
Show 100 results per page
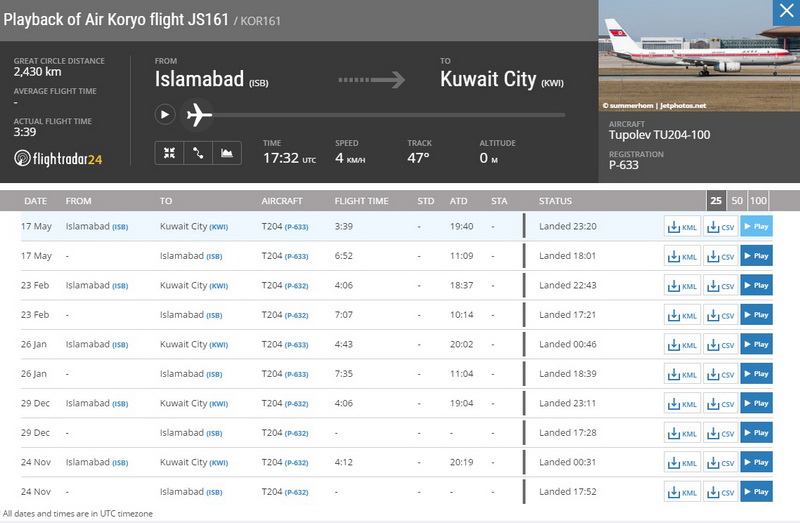coord(758,201)
